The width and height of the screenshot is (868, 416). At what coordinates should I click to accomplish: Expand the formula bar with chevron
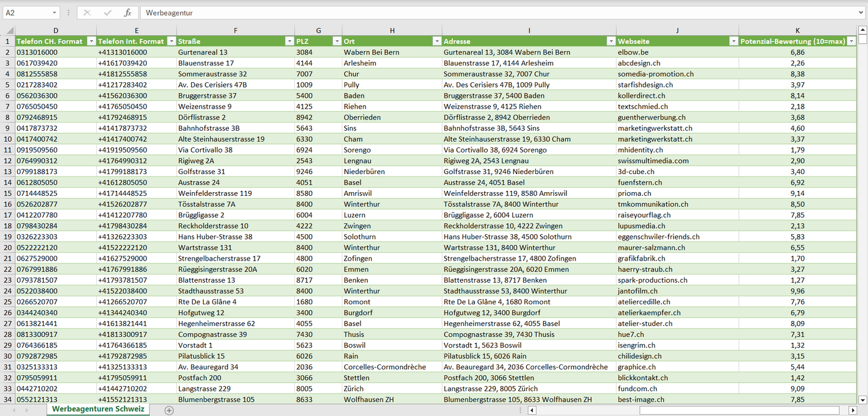[x=861, y=13]
